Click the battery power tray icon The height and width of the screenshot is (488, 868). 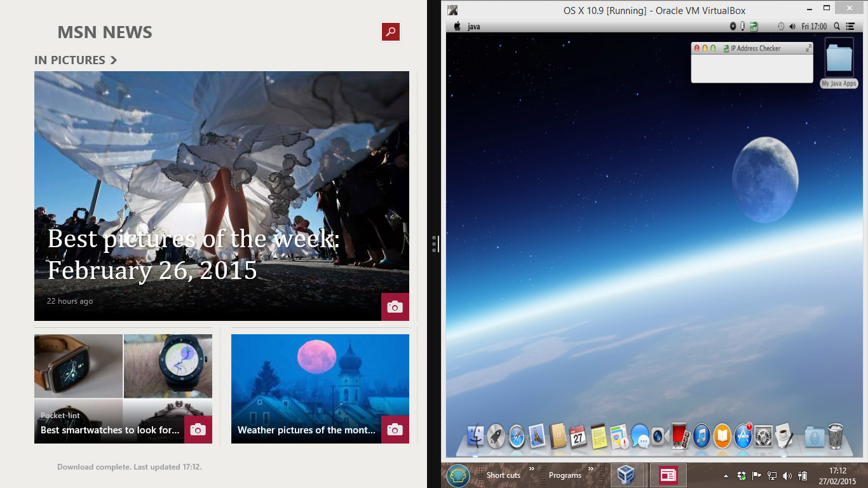coord(803,476)
